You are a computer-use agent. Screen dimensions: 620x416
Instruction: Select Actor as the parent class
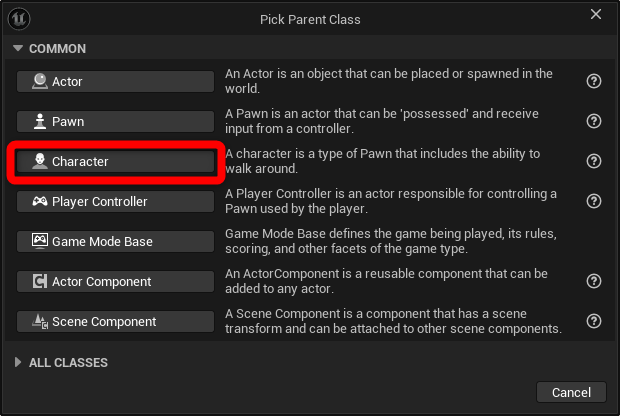click(115, 81)
